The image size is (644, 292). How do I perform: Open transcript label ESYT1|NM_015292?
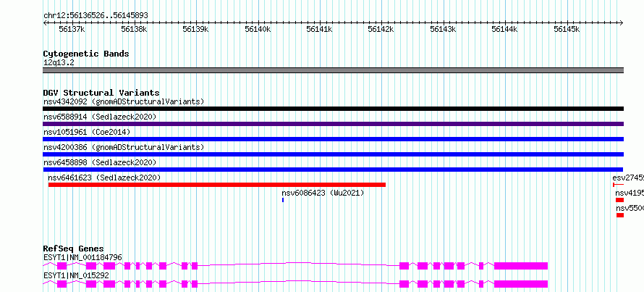[76, 275]
